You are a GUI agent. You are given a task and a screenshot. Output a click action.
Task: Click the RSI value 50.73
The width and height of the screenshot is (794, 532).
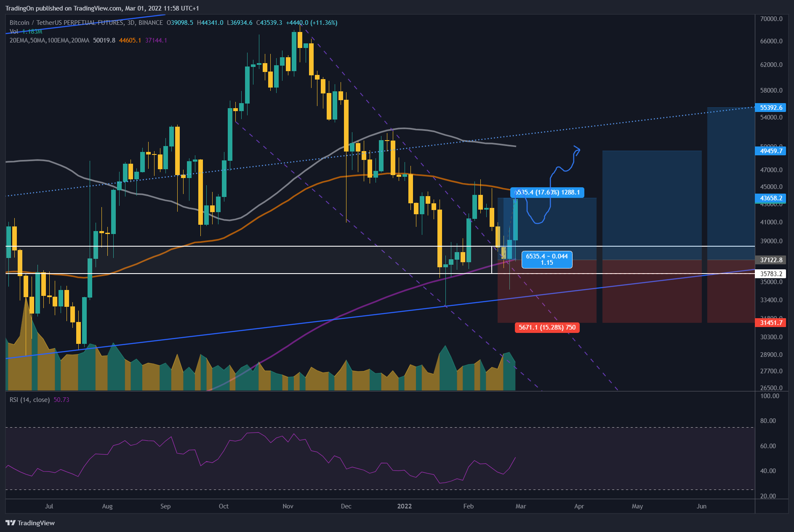(x=61, y=399)
